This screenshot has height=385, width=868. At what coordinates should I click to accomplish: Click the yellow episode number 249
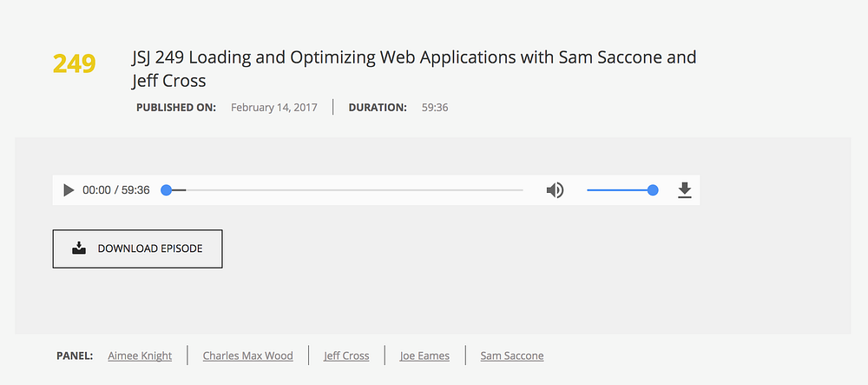tap(74, 63)
